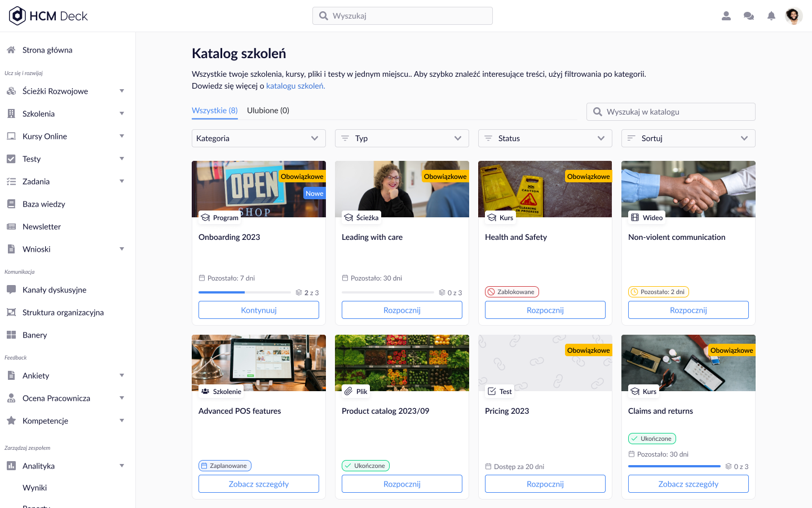Open the Health and Safety caution sign thumbnail
Image resolution: width=812 pixels, height=508 pixels.
pyautogui.click(x=545, y=189)
